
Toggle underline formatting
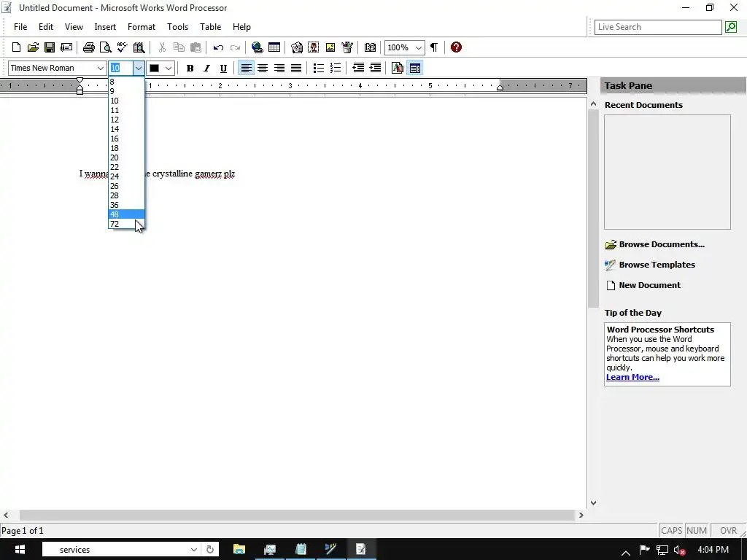223,68
